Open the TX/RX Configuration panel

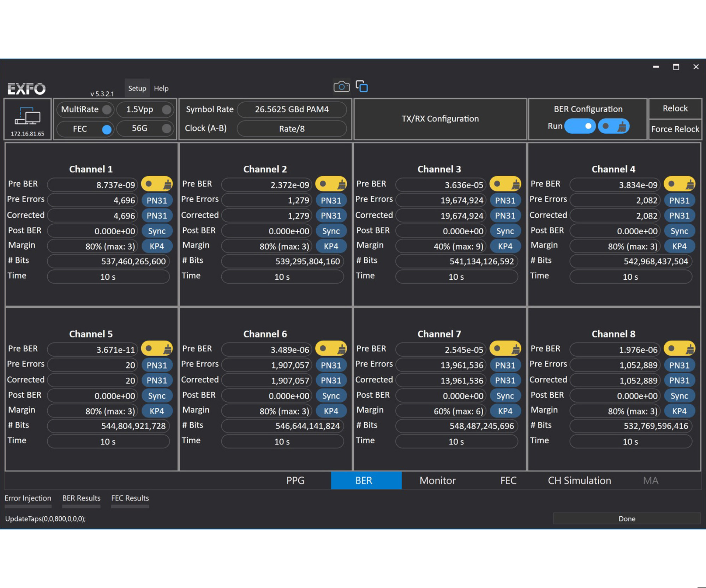440,119
